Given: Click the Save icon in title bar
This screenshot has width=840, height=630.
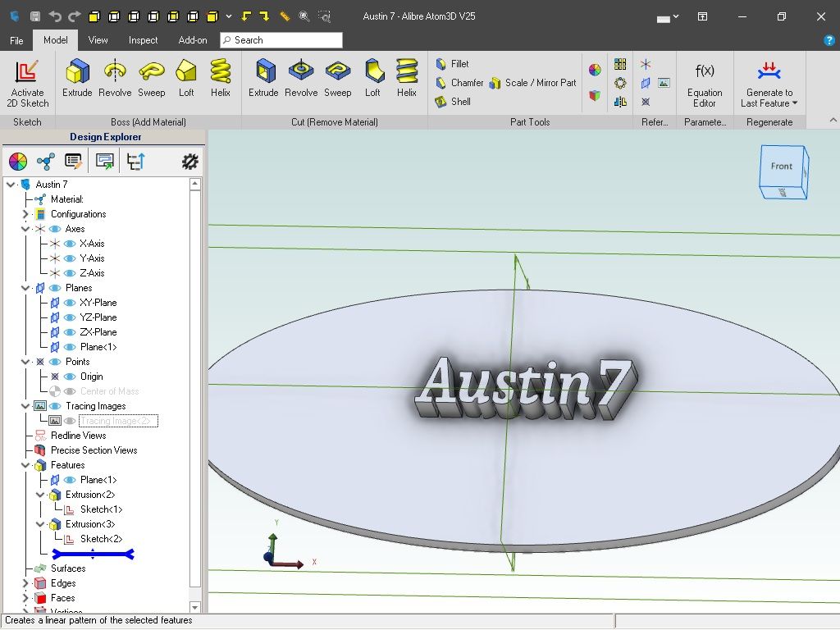Looking at the screenshot, I should coord(34,16).
